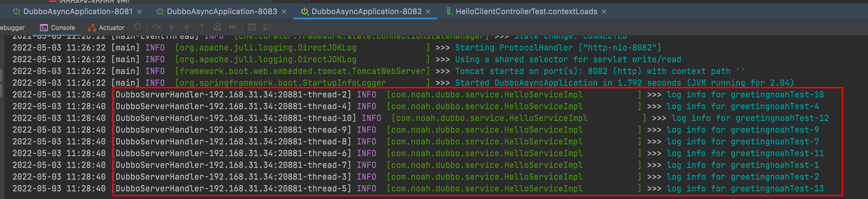This screenshot has width=868, height=199.
Task: Click the 'log info for greetingnoahTest-9' message
Action: [x=743, y=130]
